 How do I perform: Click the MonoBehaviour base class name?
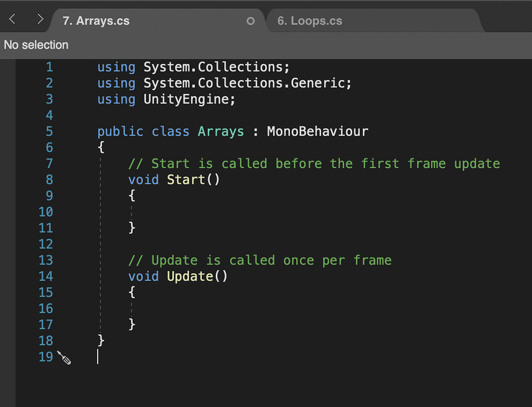pos(317,131)
